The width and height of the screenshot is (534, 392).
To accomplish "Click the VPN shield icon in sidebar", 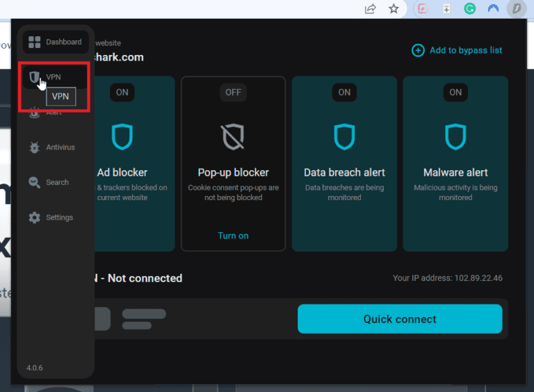I will coord(34,77).
